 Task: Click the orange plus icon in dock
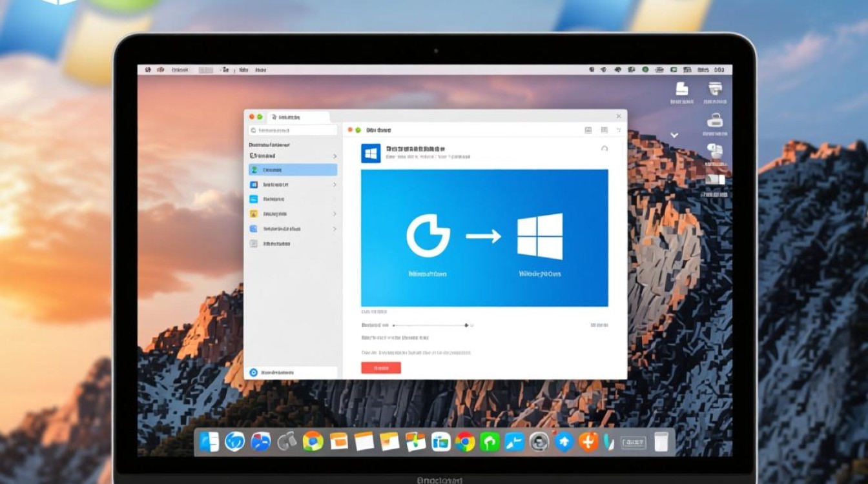588,441
